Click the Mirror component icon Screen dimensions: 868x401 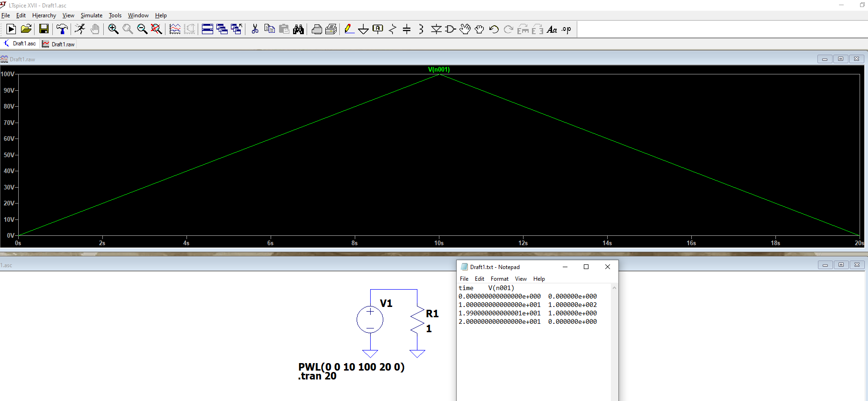point(538,29)
